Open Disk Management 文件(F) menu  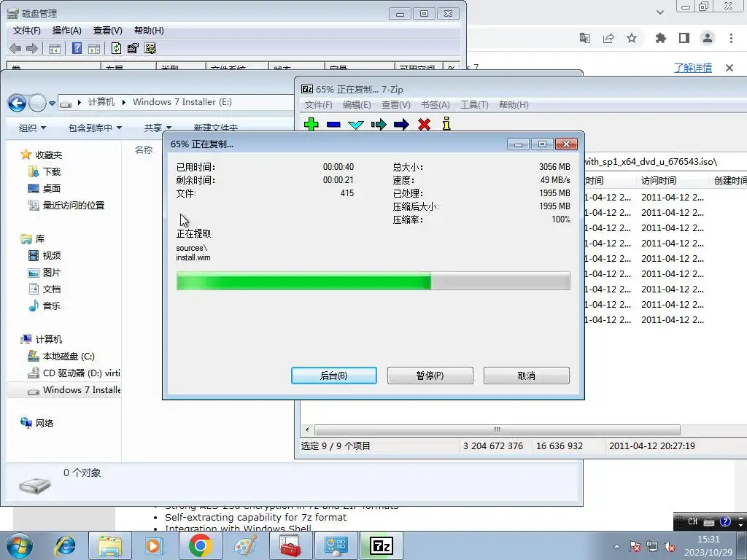(x=27, y=31)
